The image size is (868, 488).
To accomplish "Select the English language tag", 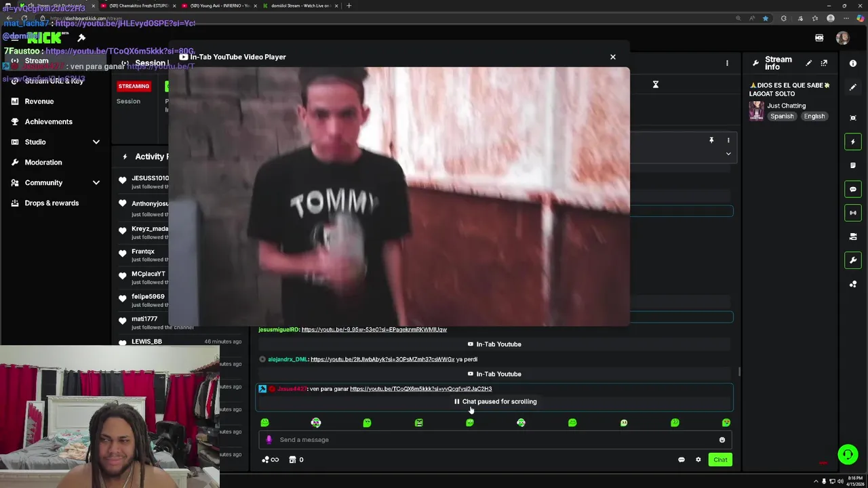I will (x=814, y=117).
